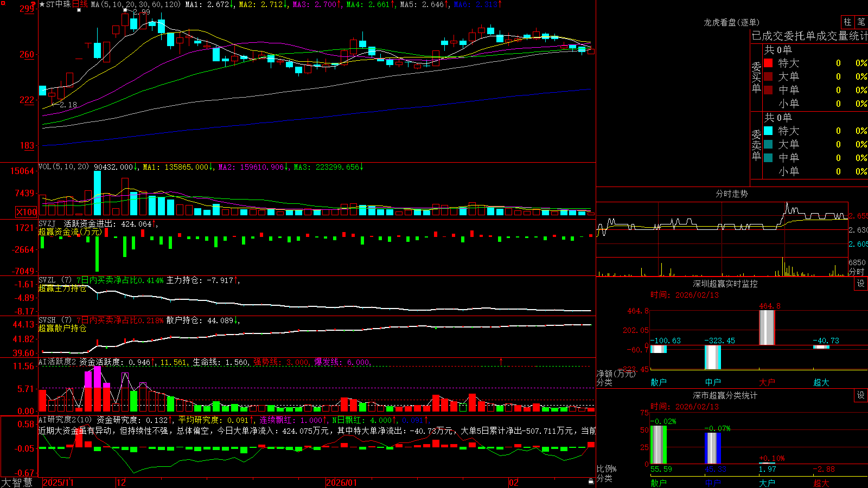
Task: Click the 超赢主力持仓 label
Action: (62, 288)
